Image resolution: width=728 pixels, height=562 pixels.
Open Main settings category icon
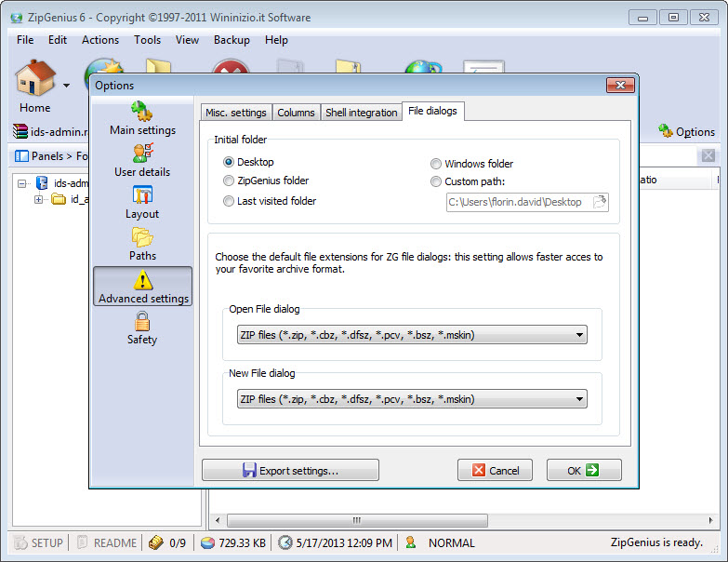(x=142, y=112)
